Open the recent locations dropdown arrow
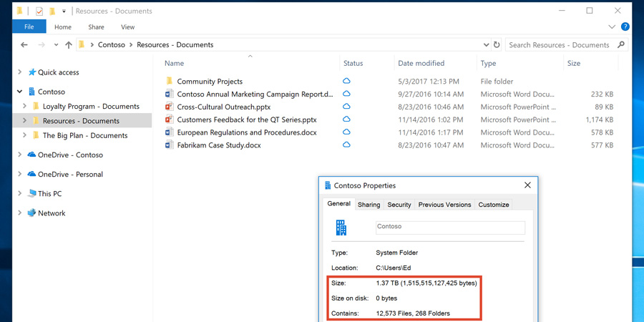This screenshot has width=644, height=322. tap(57, 45)
